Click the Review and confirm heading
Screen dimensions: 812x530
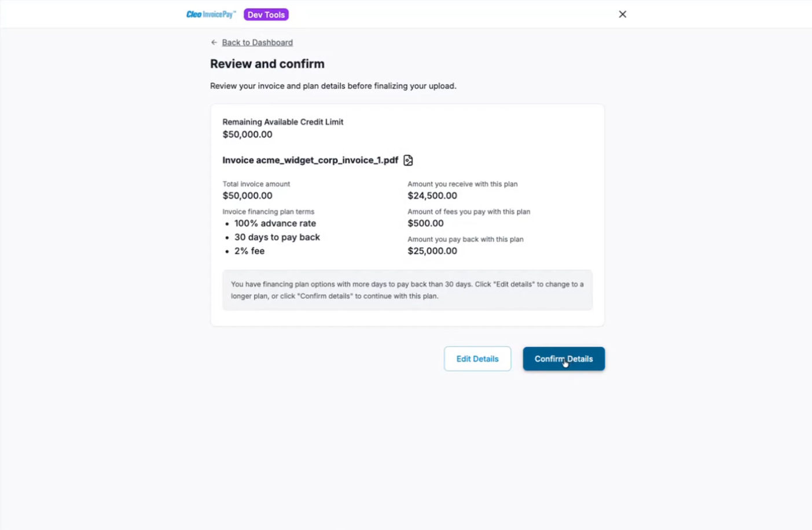pyautogui.click(x=267, y=64)
